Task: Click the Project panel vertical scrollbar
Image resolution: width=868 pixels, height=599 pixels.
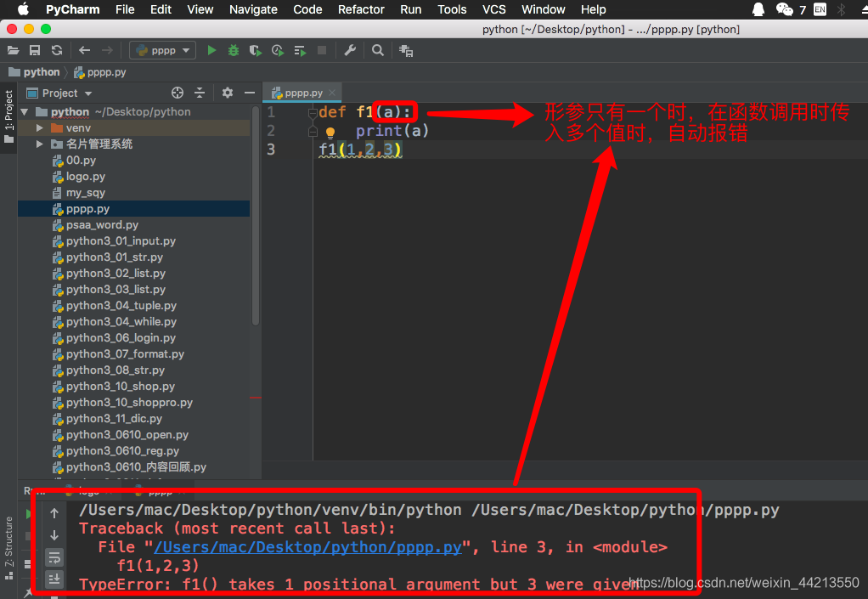Action: coord(255,216)
